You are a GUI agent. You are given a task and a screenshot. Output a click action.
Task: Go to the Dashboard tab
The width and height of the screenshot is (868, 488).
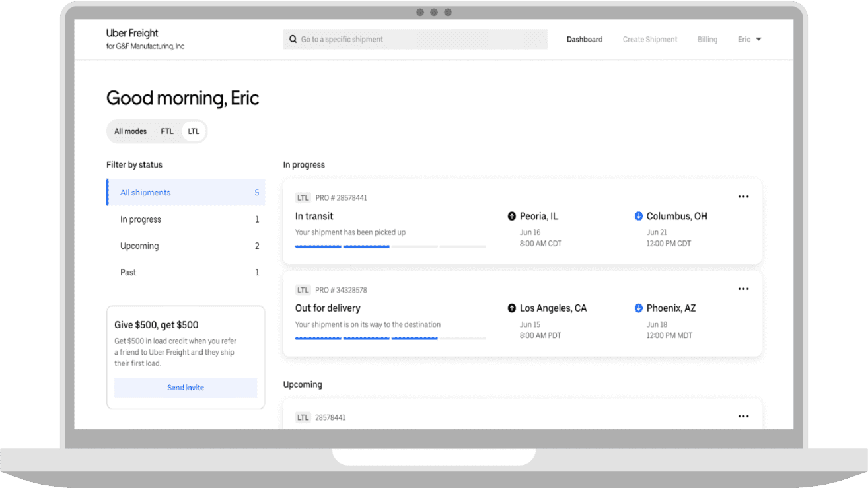point(585,40)
